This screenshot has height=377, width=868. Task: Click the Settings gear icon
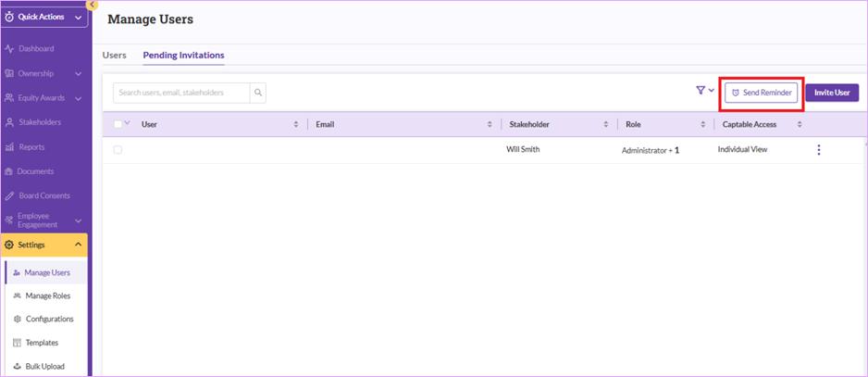9,245
